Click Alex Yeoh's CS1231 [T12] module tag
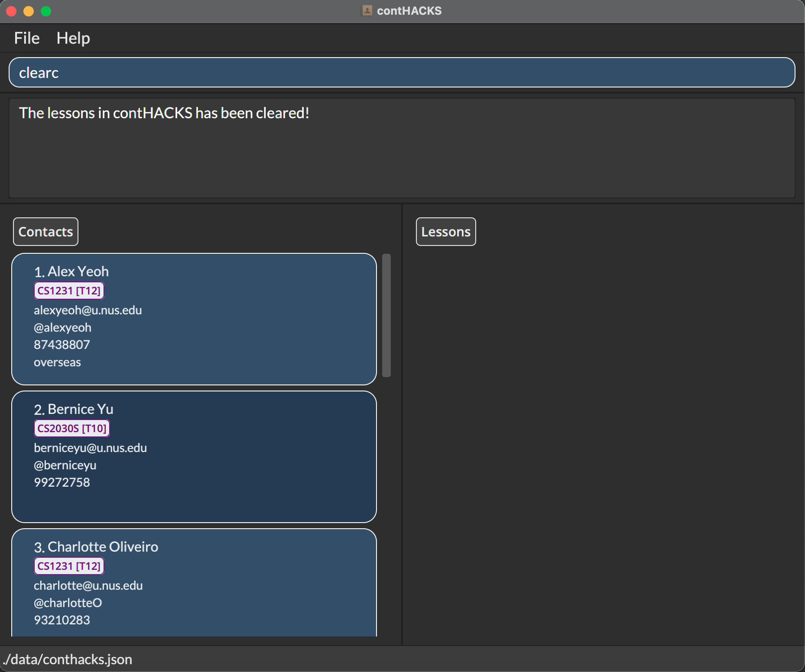This screenshot has height=672, width=805. pos(69,291)
